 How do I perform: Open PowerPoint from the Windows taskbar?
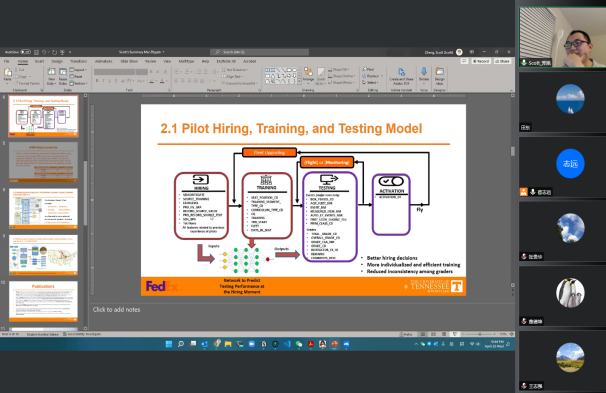point(334,344)
